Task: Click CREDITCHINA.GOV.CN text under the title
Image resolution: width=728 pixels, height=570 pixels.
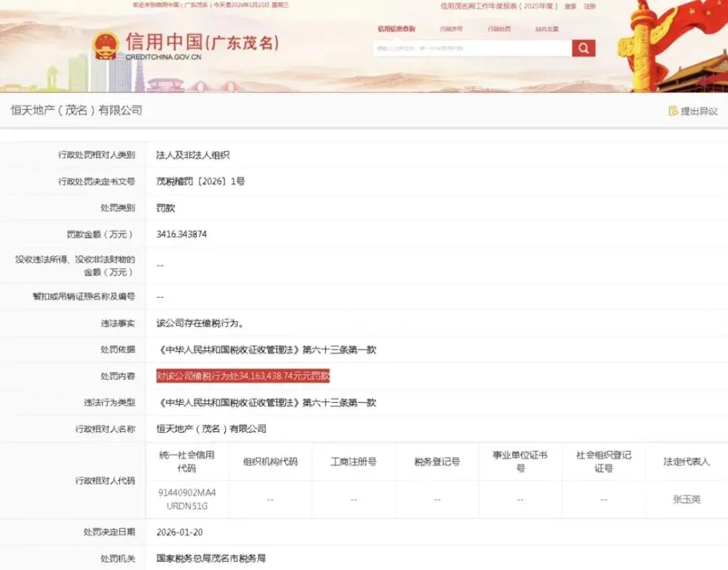Action: (163, 57)
